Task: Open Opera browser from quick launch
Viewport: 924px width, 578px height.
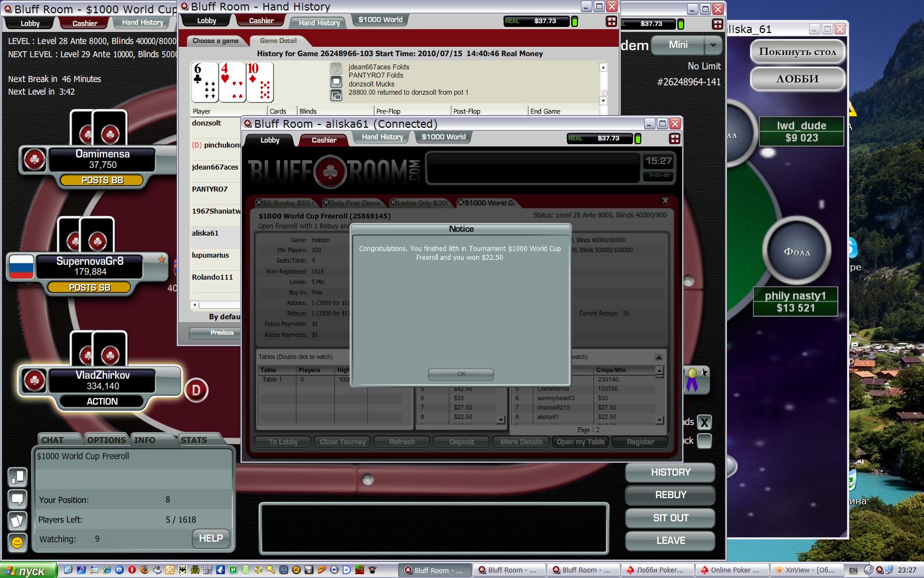Action: point(132,570)
